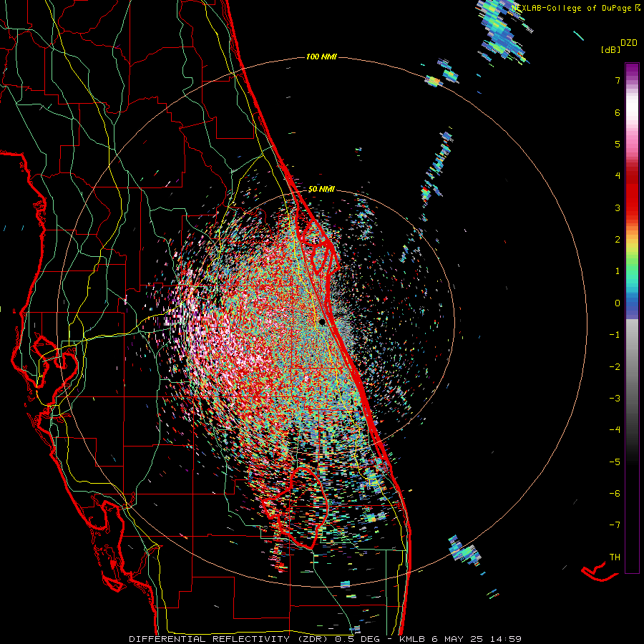644x644 pixels.
Task: Click the 3 dB value on color scale
Action: (618, 208)
